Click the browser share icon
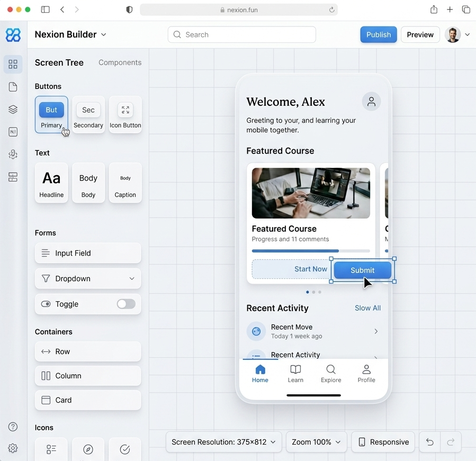 [434, 10]
